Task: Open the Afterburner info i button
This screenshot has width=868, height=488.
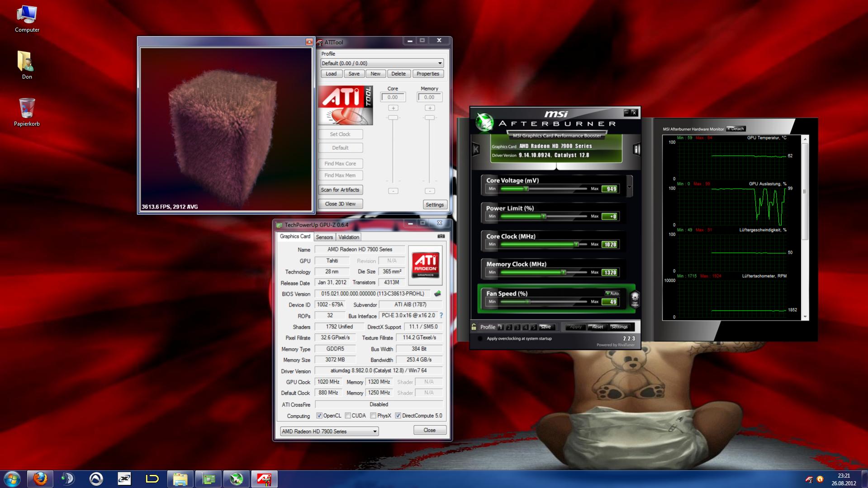Action: 636,149
